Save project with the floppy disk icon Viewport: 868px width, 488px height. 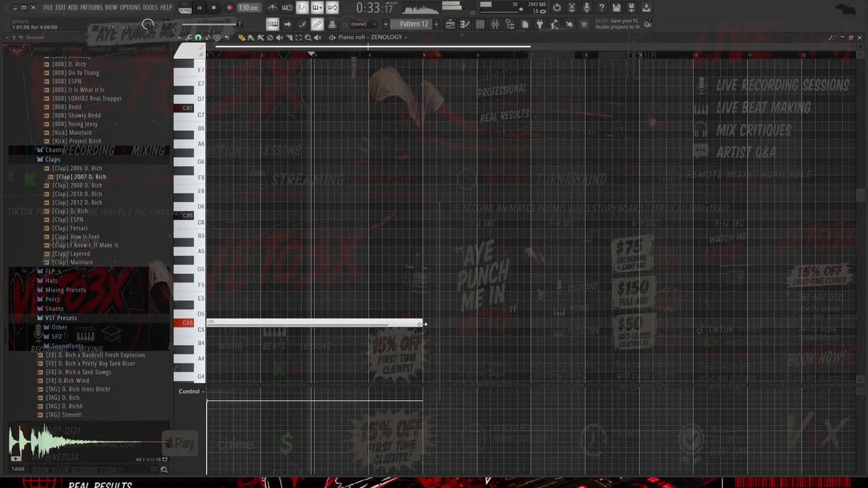point(616,8)
